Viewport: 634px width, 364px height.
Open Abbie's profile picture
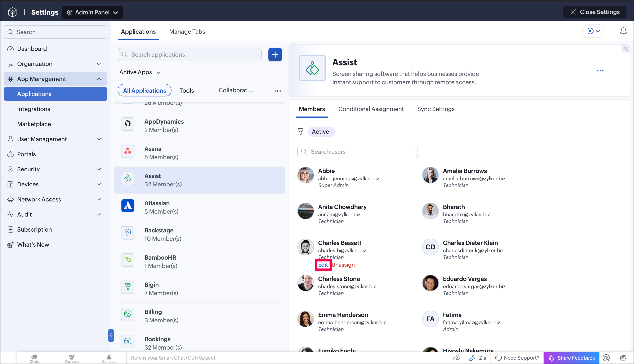click(x=305, y=175)
